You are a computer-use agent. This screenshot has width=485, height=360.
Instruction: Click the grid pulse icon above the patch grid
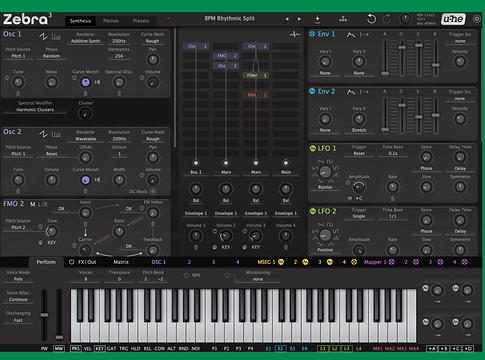[295, 34]
